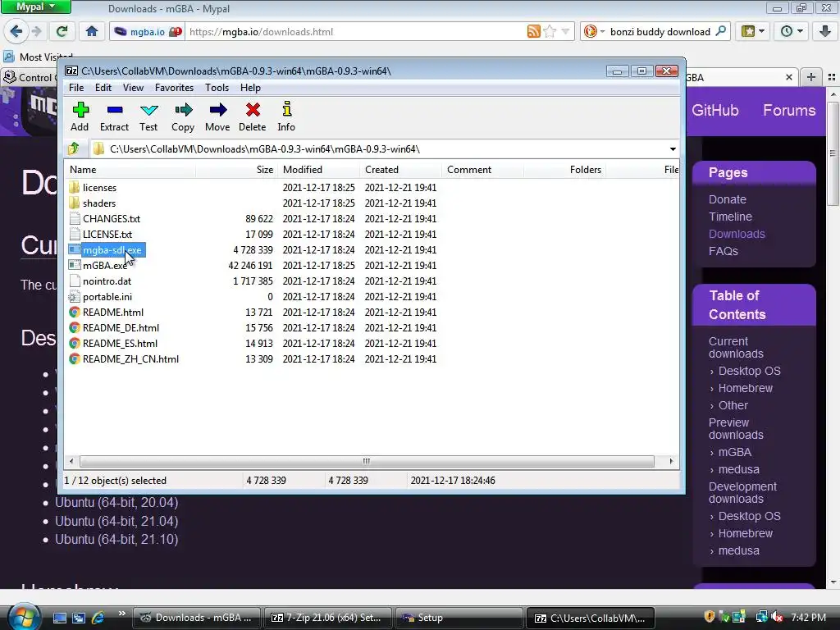Open the View menu in 7-Zip
The image size is (840, 630).
click(x=133, y=87)
